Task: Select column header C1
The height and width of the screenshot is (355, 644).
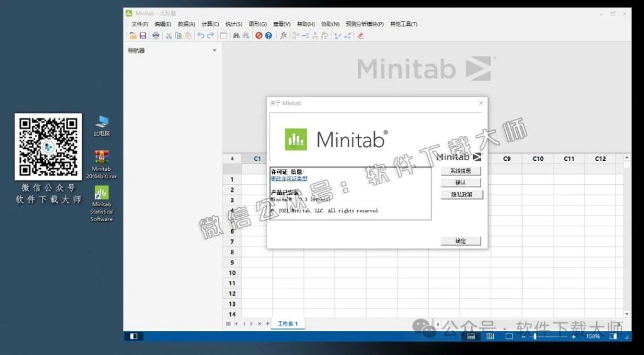Action: click(x=257, y=158)
